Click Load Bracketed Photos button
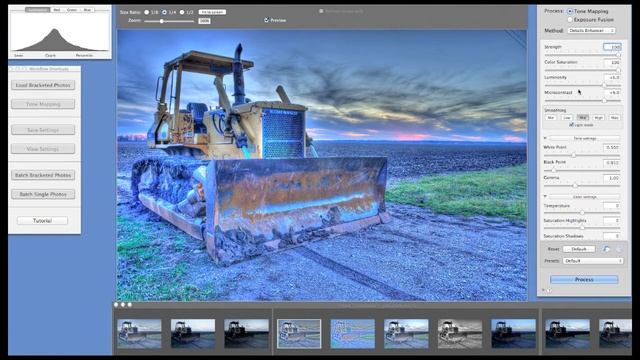Viewport: 640px width, 360px height. (43, 85)
